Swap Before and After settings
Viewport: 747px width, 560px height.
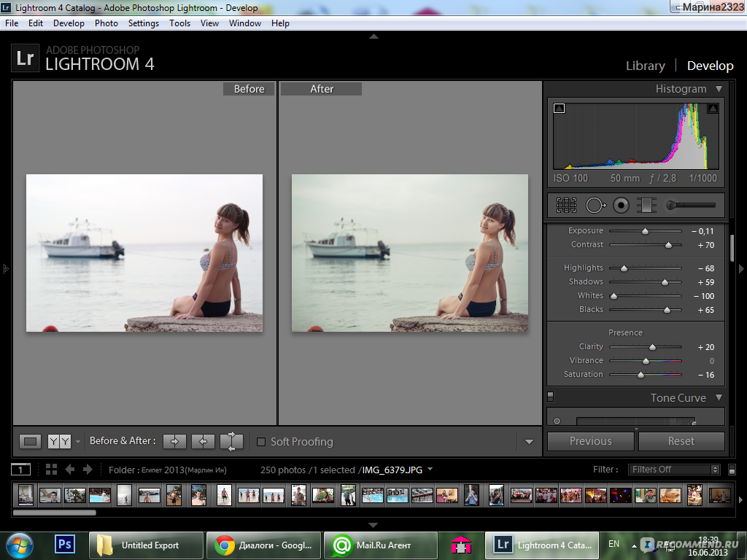(231, 441)
